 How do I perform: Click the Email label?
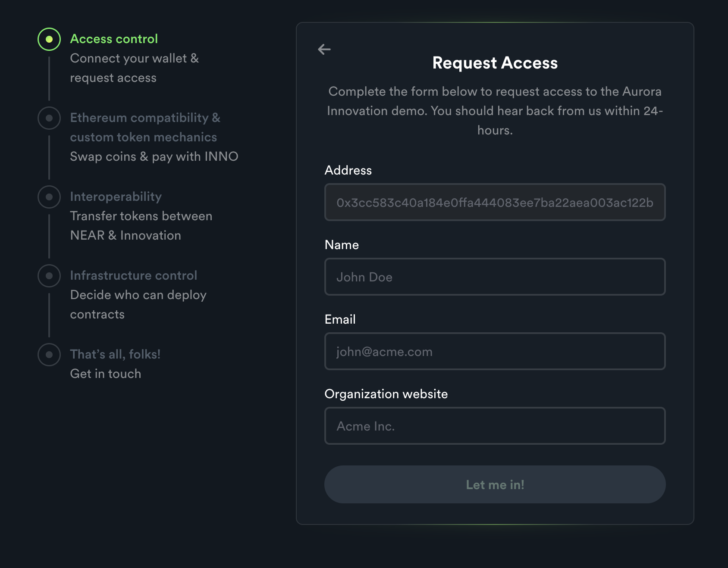tap(340, 319)
